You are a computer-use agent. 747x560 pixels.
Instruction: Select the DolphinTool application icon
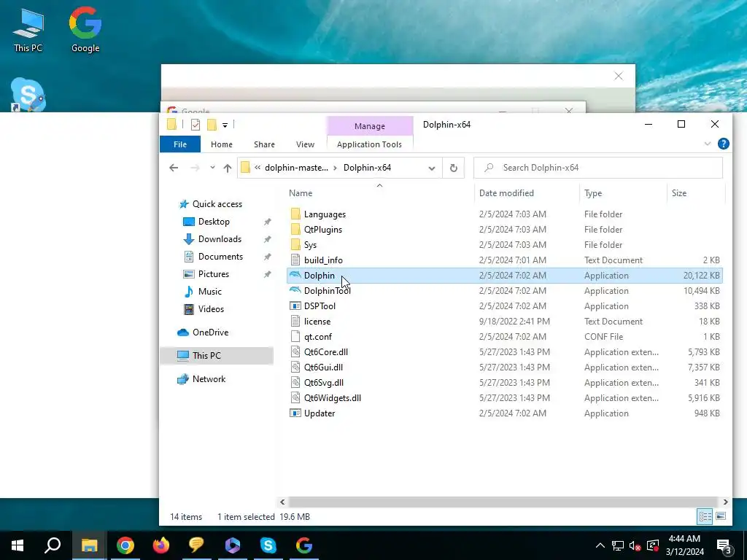295,290
